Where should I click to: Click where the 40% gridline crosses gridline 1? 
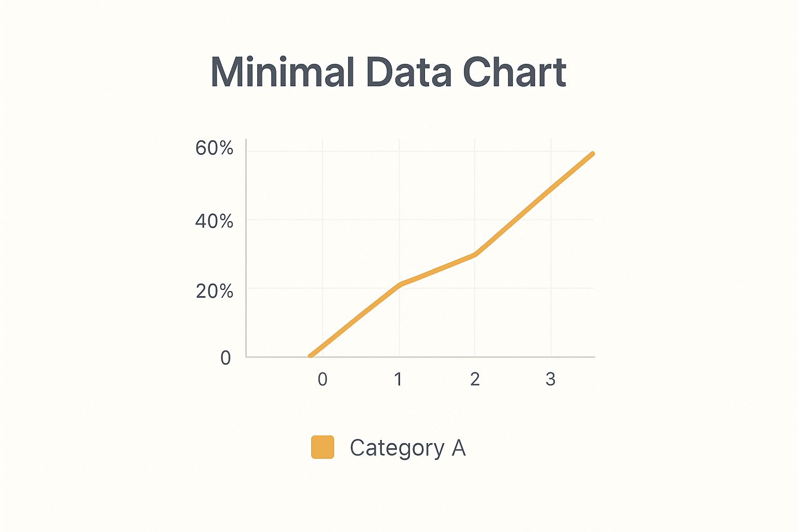tap(399, 220)
